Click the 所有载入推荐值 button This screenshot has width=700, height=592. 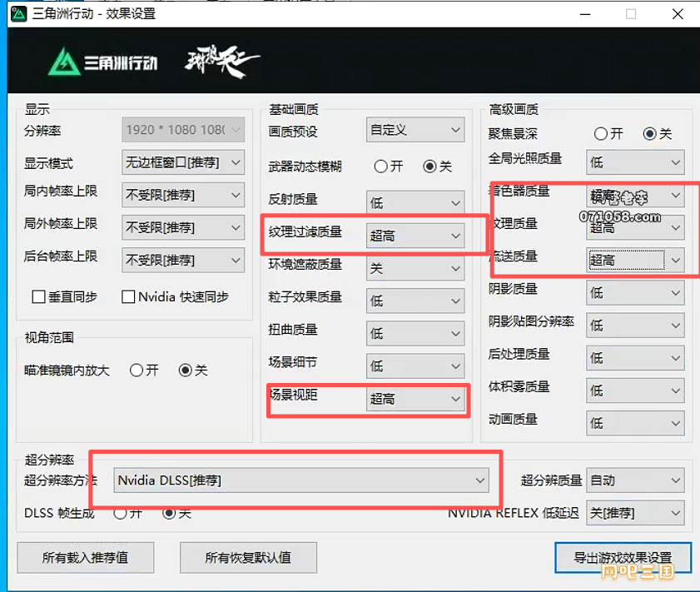click(x=85, y=557)
